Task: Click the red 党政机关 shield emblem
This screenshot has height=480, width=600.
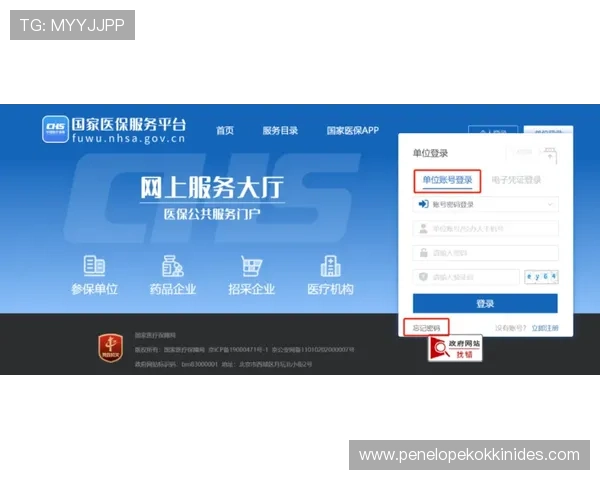Action: pos(111,348)
